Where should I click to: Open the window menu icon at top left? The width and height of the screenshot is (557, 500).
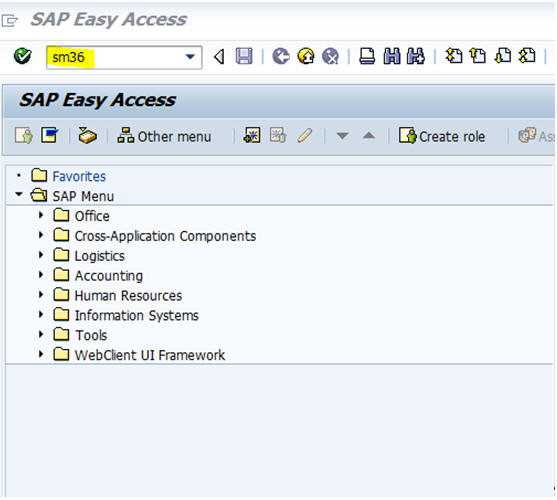(x=9, y=20)
